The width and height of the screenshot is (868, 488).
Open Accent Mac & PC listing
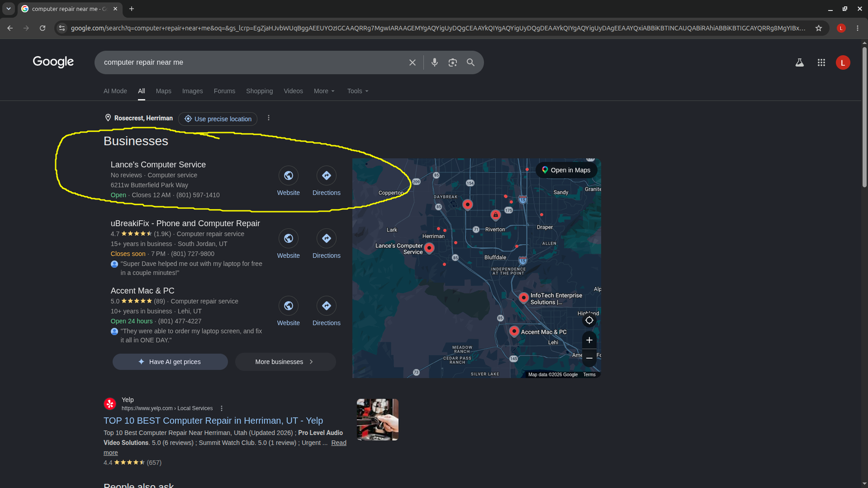click(x=143, y=291)
